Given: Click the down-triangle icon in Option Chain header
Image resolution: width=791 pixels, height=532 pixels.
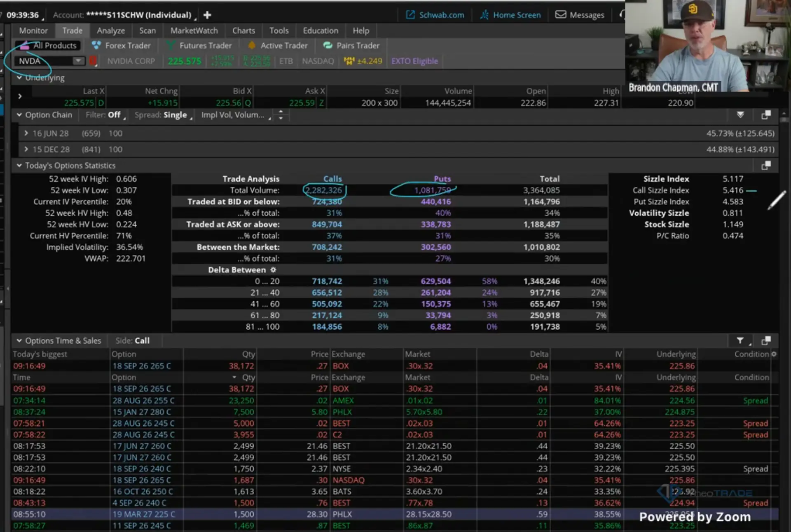Looking at the screenshot, I should point(740,115).
